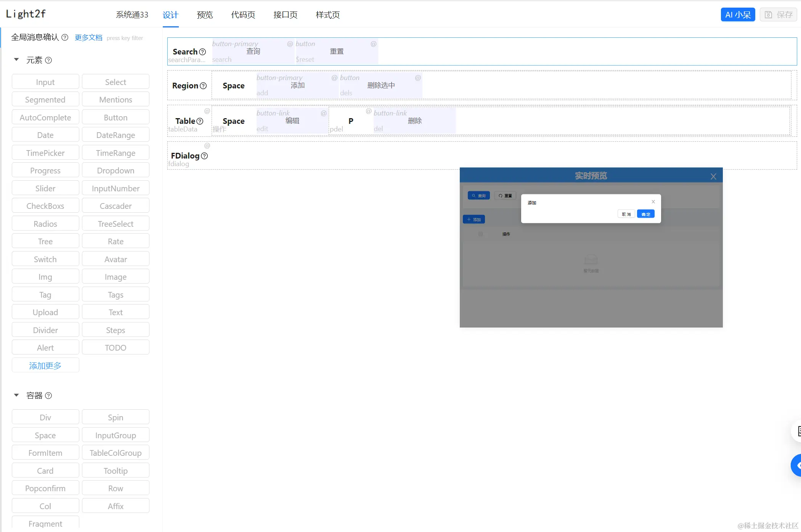The width and height of the screenshot is (801, 532).
Task: Pick the TODO element
Action: pyautogui.click(x=116, y=348)
